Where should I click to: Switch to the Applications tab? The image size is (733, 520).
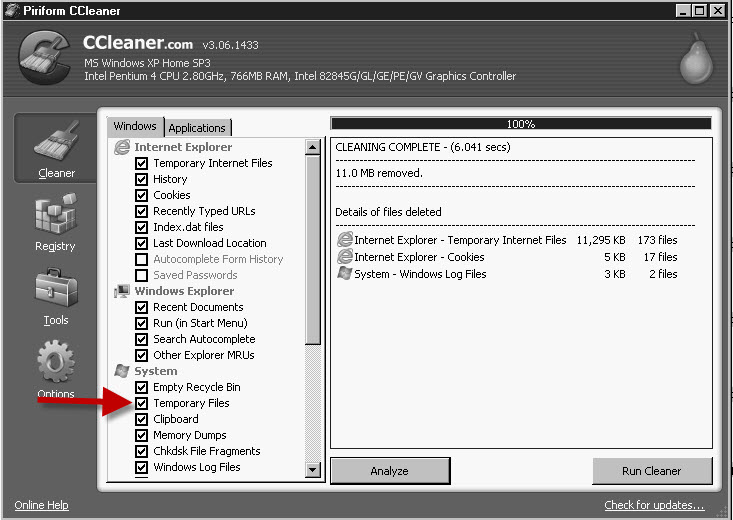[197, 128]
